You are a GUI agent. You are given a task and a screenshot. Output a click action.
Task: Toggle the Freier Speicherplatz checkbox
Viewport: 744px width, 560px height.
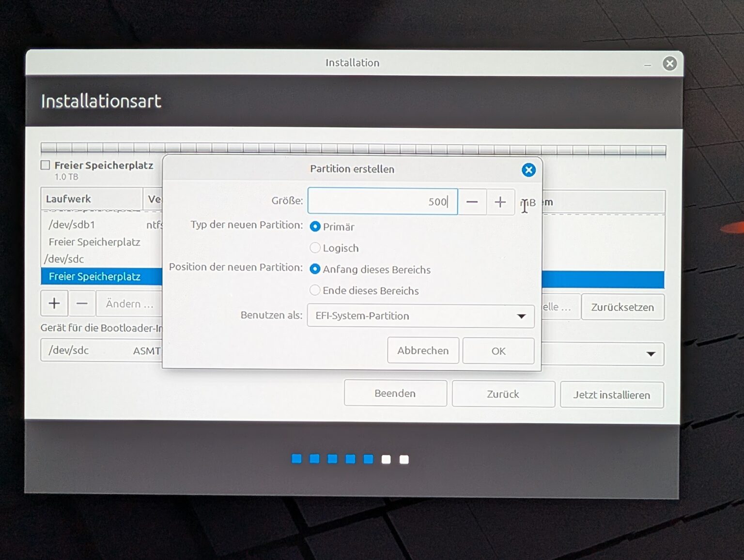(46, 166)
